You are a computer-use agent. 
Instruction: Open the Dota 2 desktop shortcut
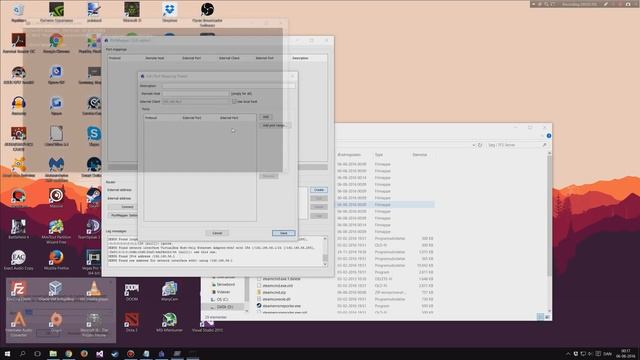[x=131, y=322]
